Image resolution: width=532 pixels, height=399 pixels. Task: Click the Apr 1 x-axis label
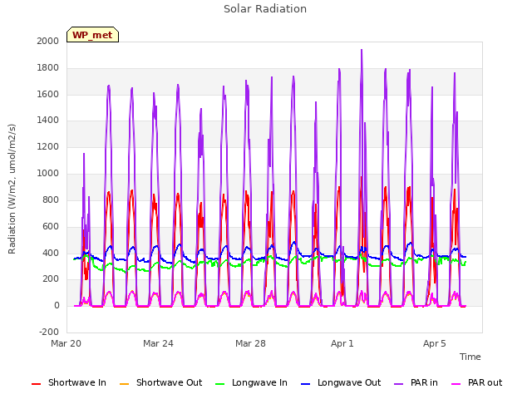pos(342,343)
